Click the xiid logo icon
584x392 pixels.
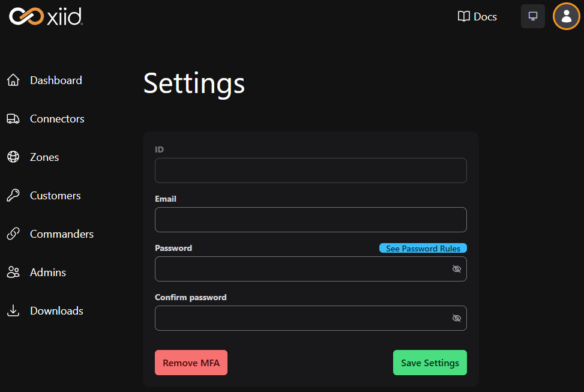tap(26, 16)
